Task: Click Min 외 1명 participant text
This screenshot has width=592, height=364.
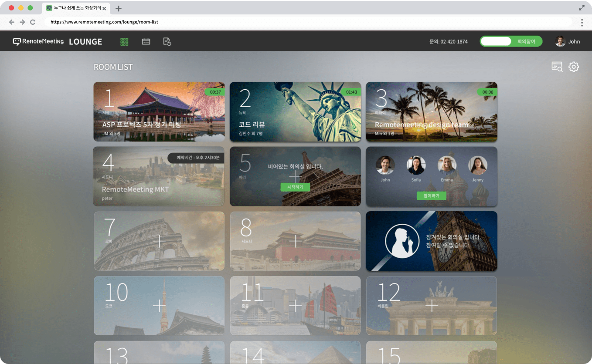Action: pos(384,134)
